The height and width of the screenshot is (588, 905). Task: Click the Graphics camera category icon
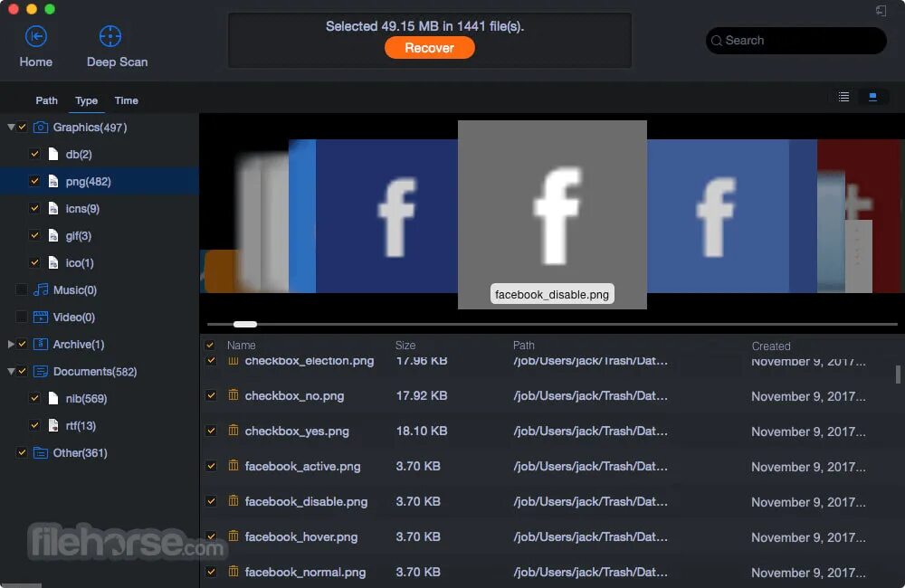pos(41,127)
